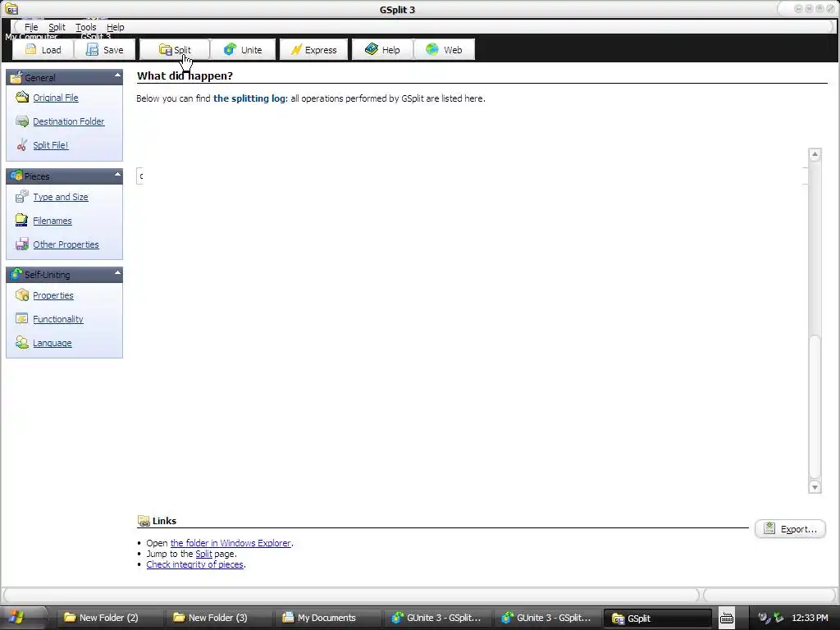Click the Self-Uniting Properties icon
Viewport: 840px width, 630px height.
(22, 295)
